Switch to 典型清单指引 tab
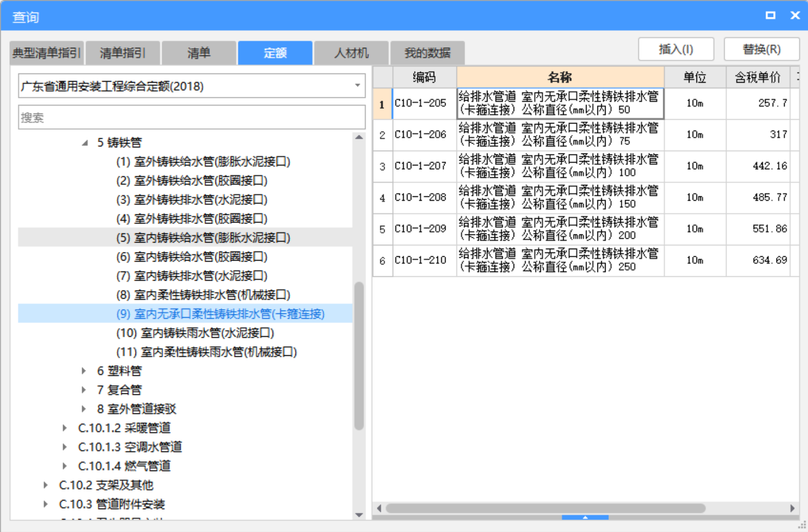 [47, 53]
